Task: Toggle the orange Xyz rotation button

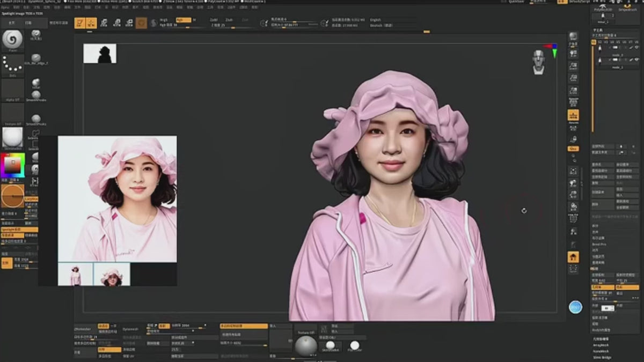Action: (573, 149)
